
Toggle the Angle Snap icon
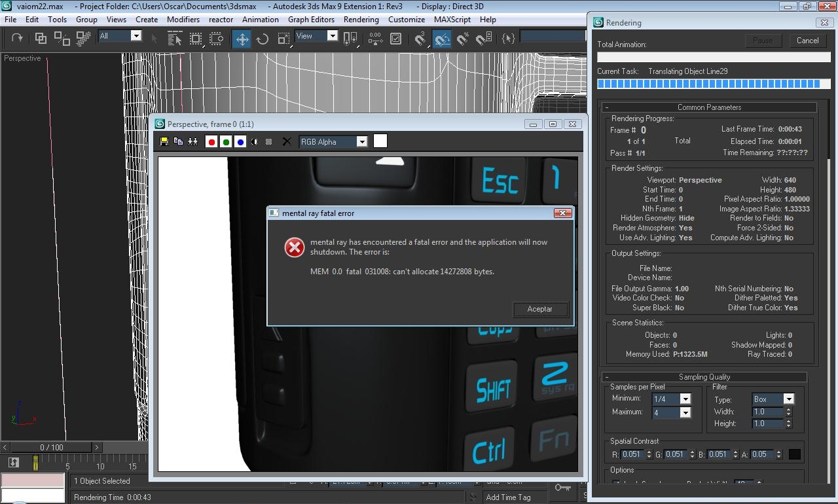point(443,38)
